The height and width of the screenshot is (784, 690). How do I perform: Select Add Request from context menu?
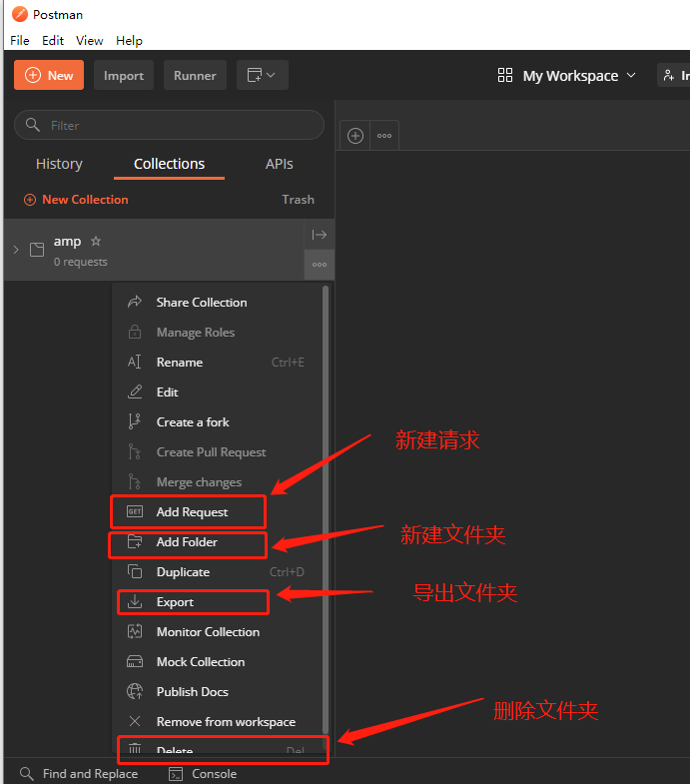pyautogui.click(x=192, y=511)
